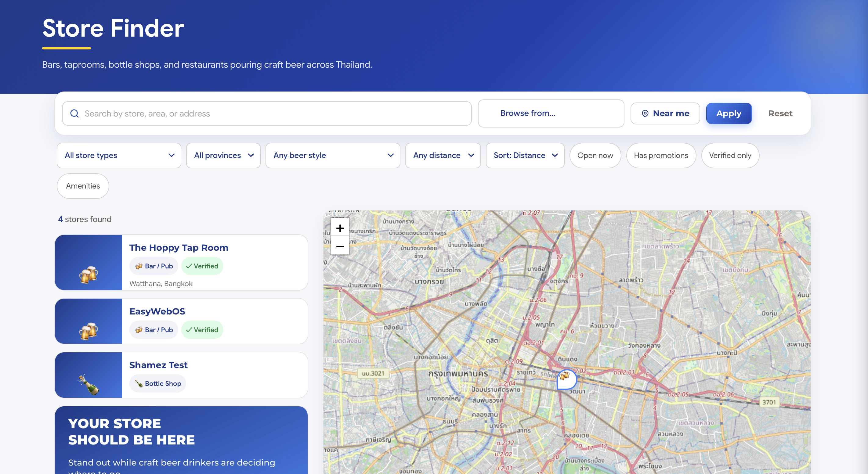868x474 pixels.
Task: Click the Your Store Should Be Here banner
Action: coord(181,440)
